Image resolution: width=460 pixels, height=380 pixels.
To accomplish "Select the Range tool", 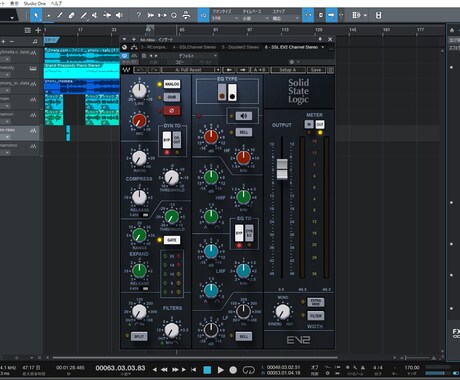I will (48, 15).
